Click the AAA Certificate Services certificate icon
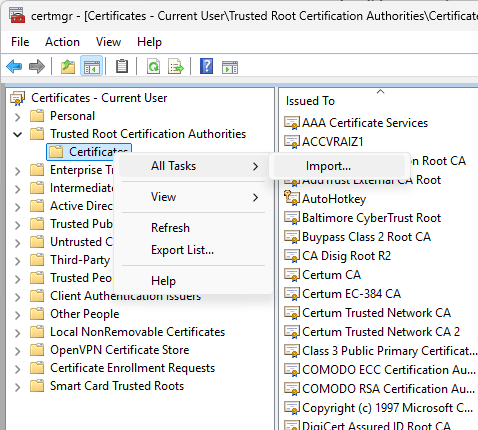The width and height of the screenshot is (478, 430). (292, 123)
